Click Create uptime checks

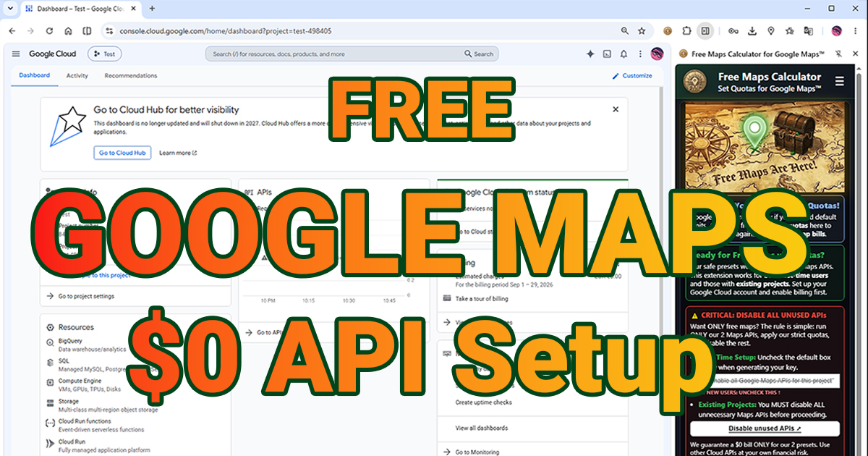[485, 402]
